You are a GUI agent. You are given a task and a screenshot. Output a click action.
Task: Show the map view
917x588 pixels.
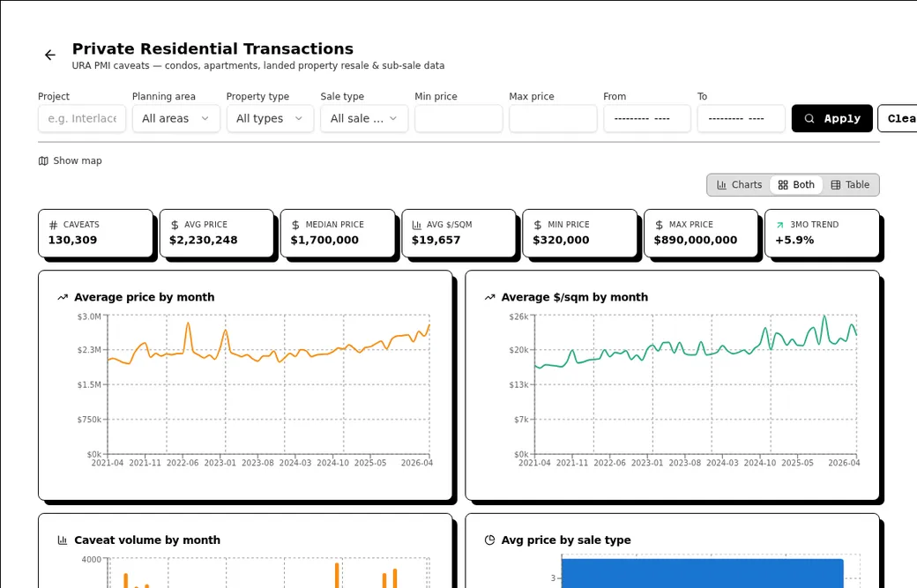tap(71, 160)
